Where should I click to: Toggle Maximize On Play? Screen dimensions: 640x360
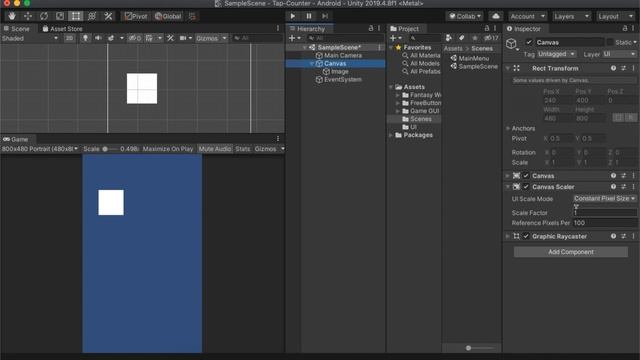(168, 149)
